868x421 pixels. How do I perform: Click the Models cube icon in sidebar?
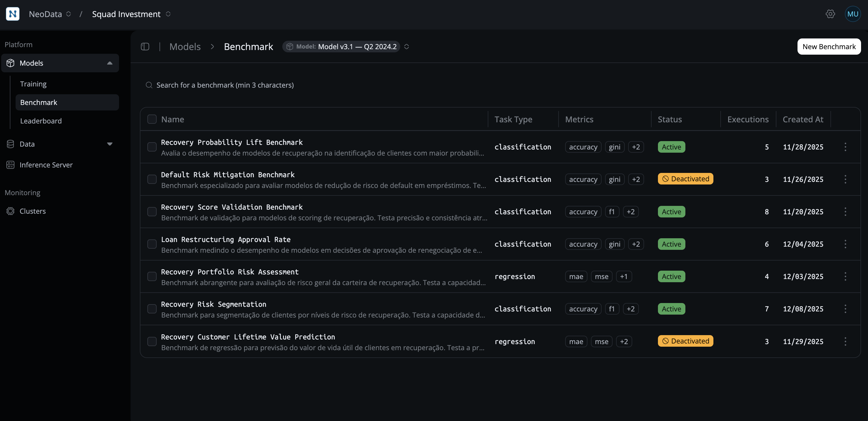point(10,63)
